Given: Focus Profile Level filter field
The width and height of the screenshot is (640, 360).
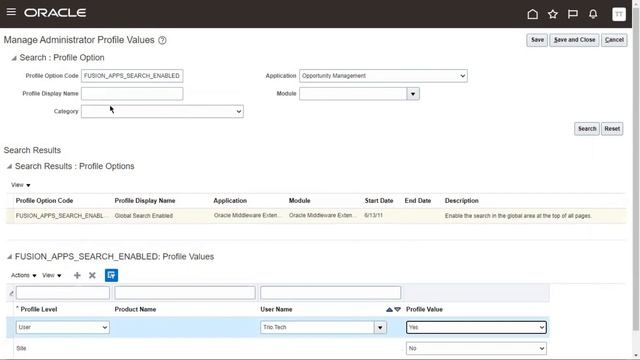Looking at the screenshot, I should click(x=63, y=293).
